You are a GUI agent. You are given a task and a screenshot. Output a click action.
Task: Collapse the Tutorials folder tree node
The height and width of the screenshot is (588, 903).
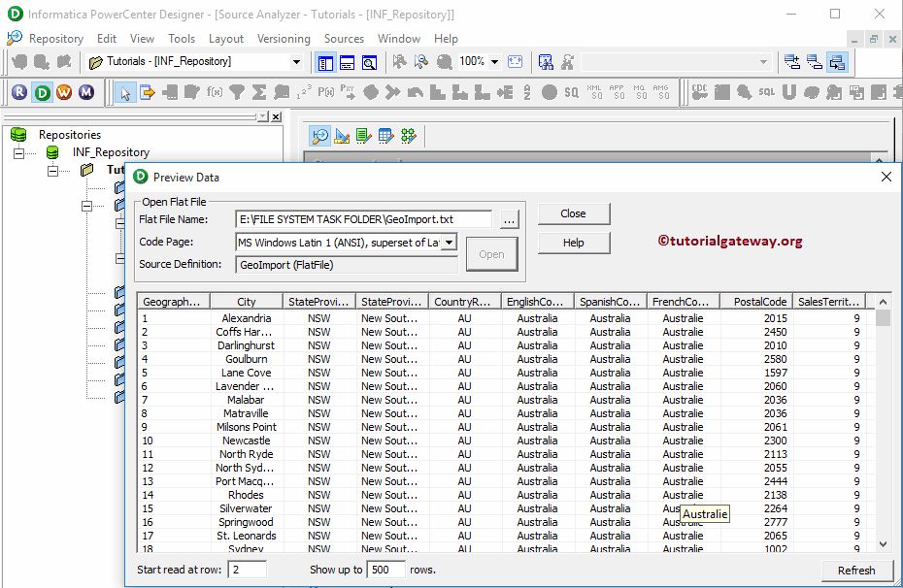53,171
